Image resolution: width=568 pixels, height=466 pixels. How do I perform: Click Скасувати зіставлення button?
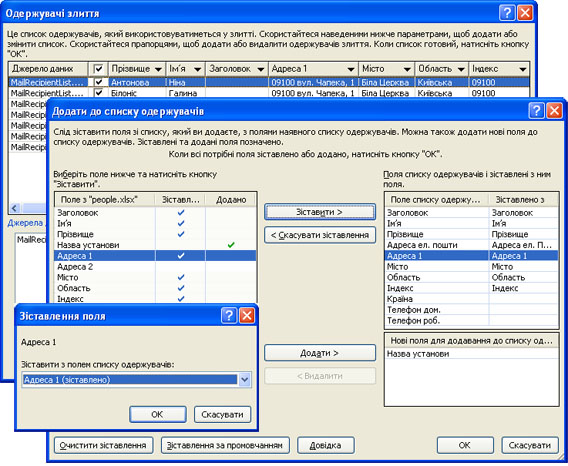320,235
